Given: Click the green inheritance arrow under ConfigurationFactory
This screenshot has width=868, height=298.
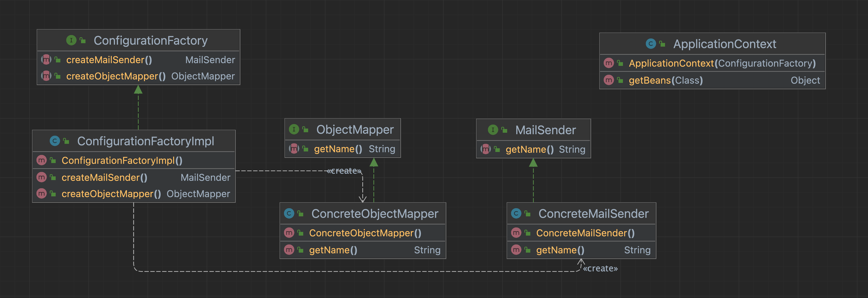Looking at the screenshot, I should click(x=138, y=90).
